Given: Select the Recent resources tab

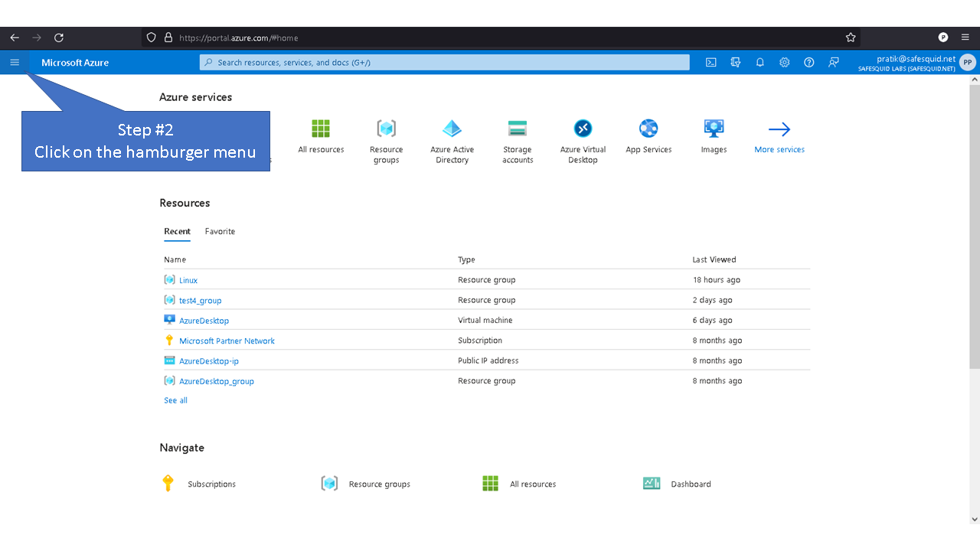Looking at the screenshot, I should pos(177,231).
